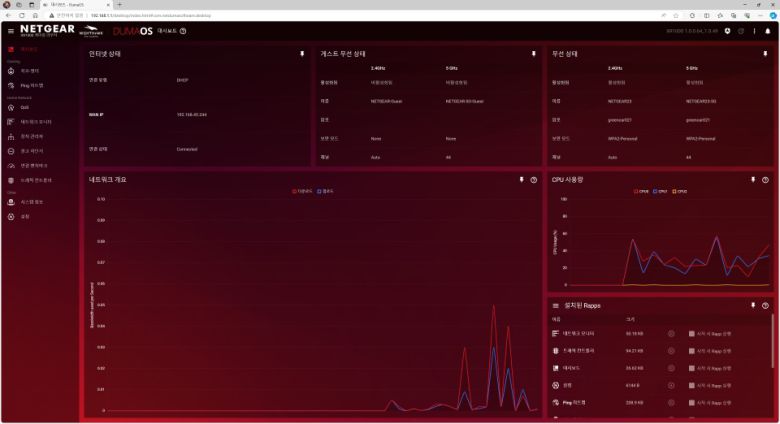Pin the 인터넷 상태 panel
Viewport: 780px width, 424px height.
303,54
